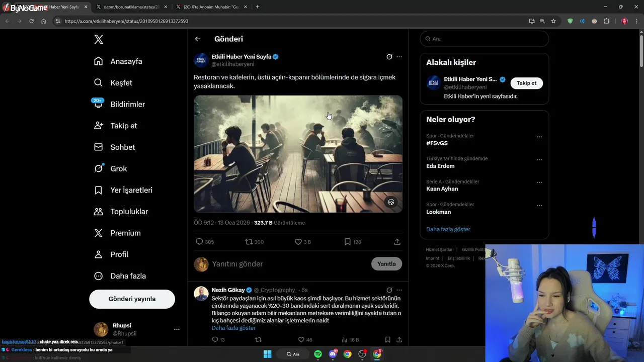Open Lookman trending topic
Image resolution: width=644 pixels, height=362 pixels.
coord(438,212)
